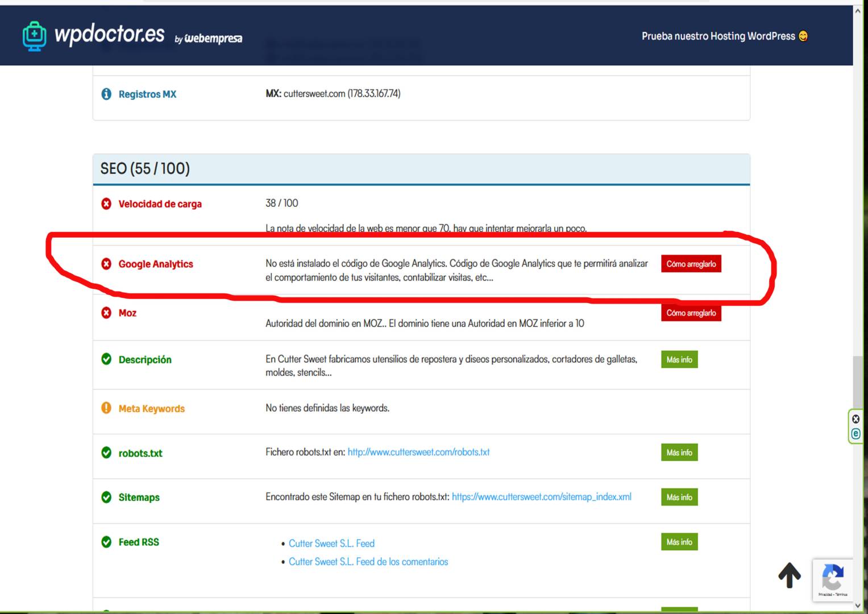868x614 pixels.
Task: Click the green check icon beside Descripción
Action: pyautogui.click(x=106, y=359)
